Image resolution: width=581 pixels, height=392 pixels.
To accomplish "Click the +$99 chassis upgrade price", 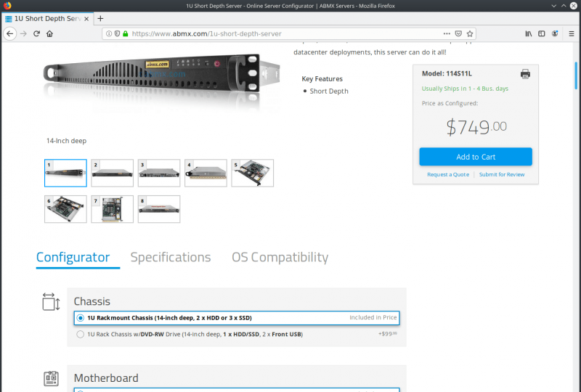I will pos(387,334).
